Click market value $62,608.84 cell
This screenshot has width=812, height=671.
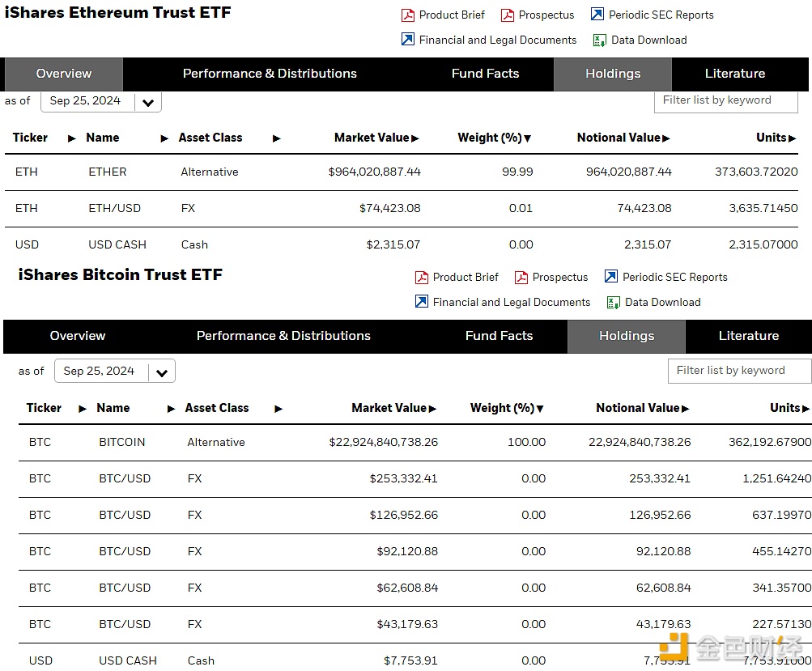(407, 588)
